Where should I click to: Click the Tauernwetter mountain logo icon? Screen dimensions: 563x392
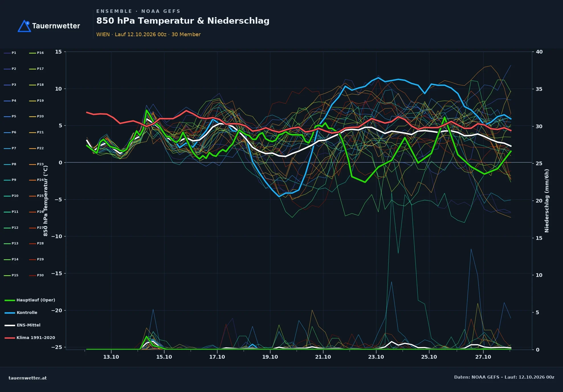coord(25,26)
